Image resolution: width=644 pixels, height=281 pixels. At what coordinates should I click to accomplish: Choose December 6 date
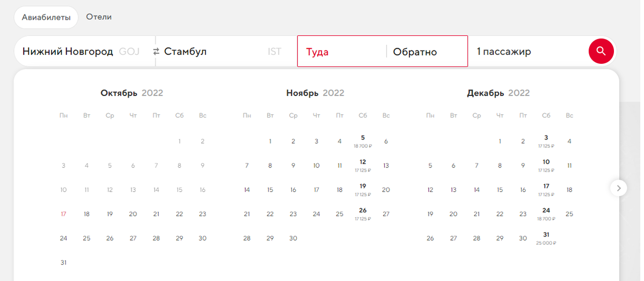pyautogui.click(x=453, y=166)
